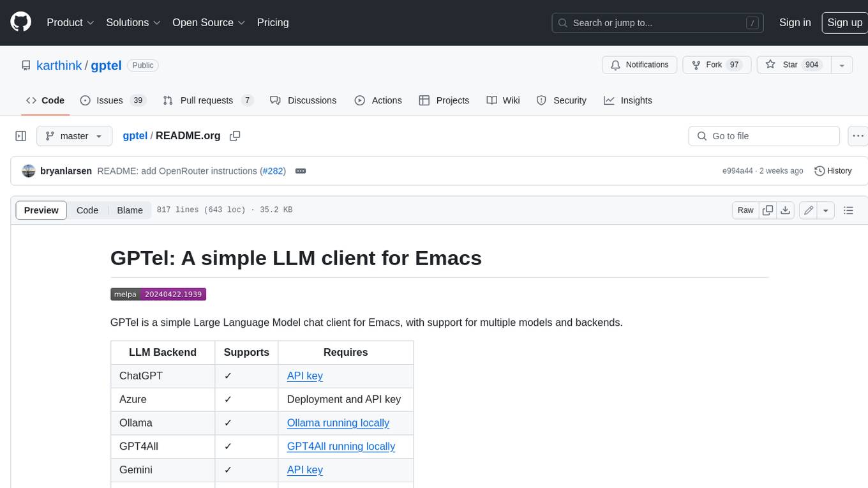Open the Discussions tab

(303, 100)
